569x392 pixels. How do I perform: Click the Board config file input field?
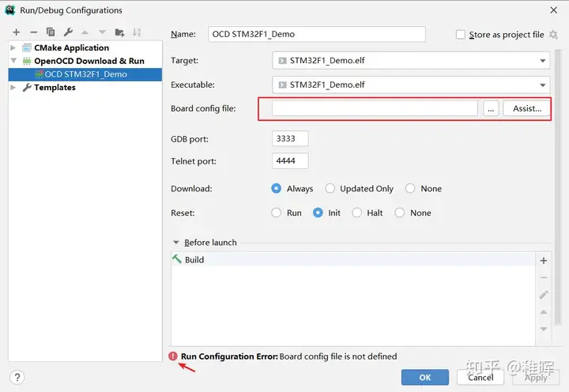(375, 108)
